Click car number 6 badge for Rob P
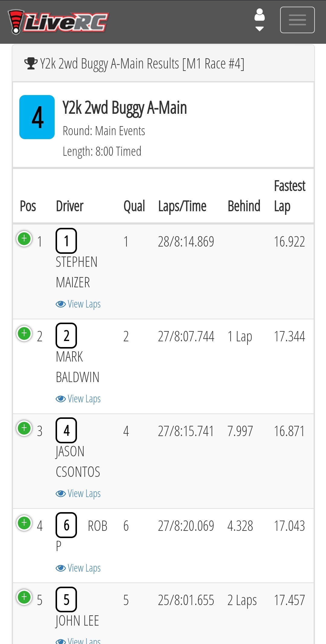Image resolution: width=326 pixels, height=644 pixels. click(66, 525)
